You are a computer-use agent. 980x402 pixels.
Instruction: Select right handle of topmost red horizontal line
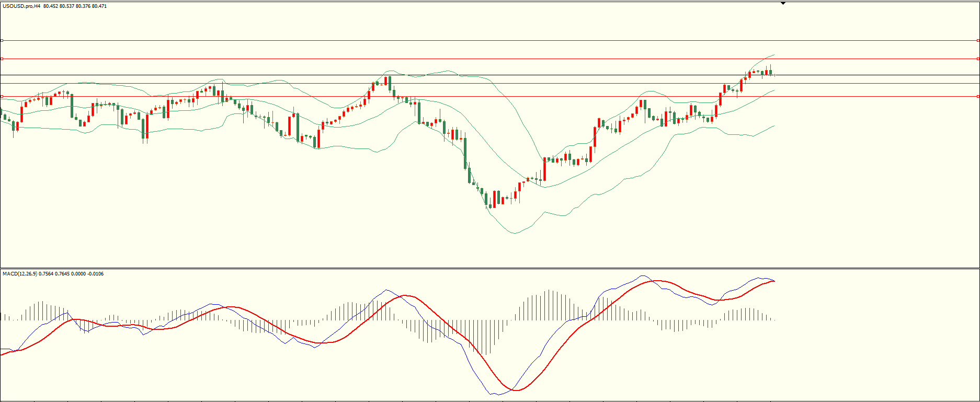click(x=978, y=40)
